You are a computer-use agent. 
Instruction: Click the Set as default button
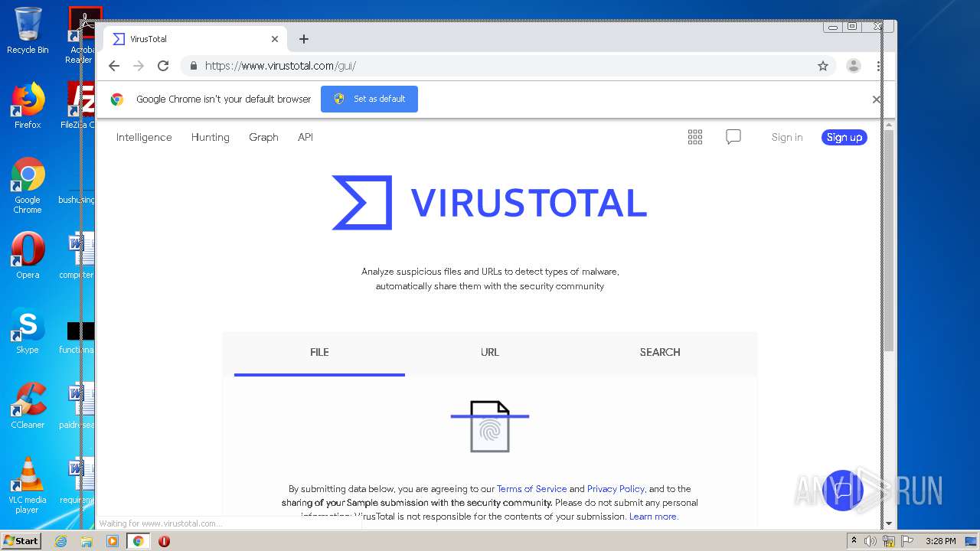(x=369, y=99)
